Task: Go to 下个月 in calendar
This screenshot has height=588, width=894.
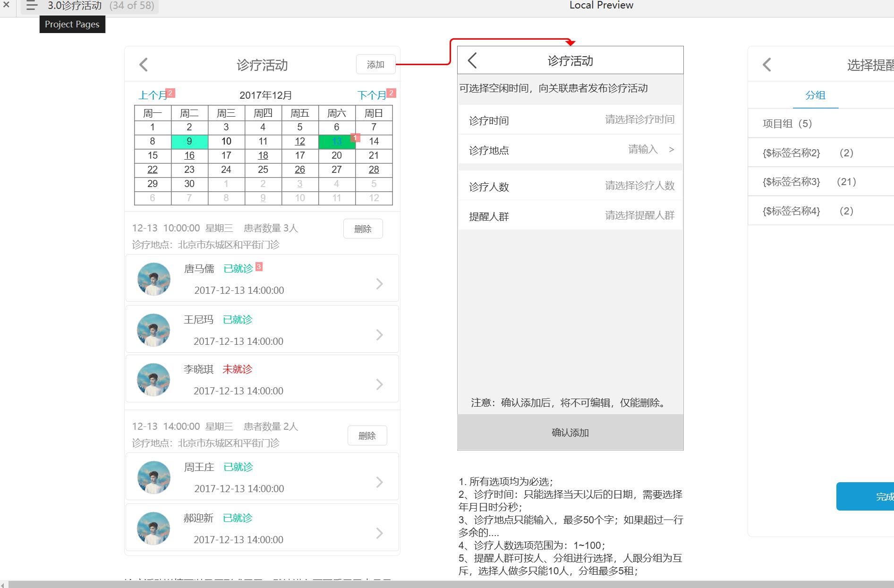Action: (x=372, y=95)
